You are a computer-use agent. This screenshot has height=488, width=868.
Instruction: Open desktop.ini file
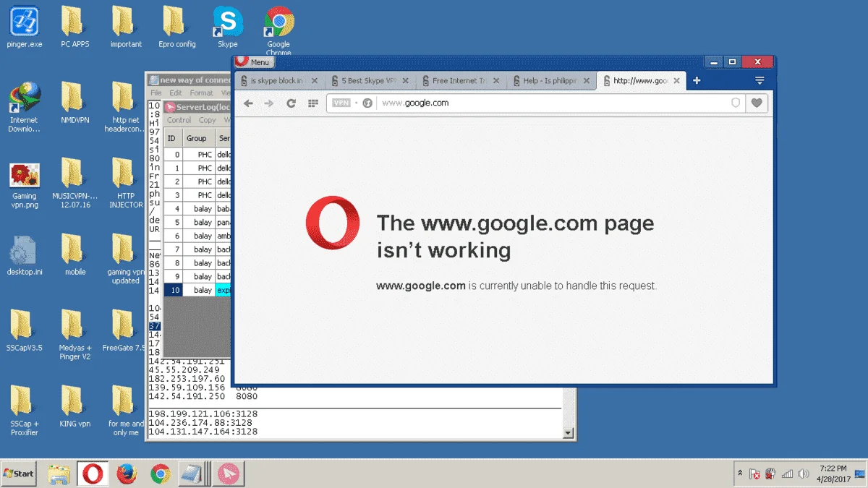(25, 256)
